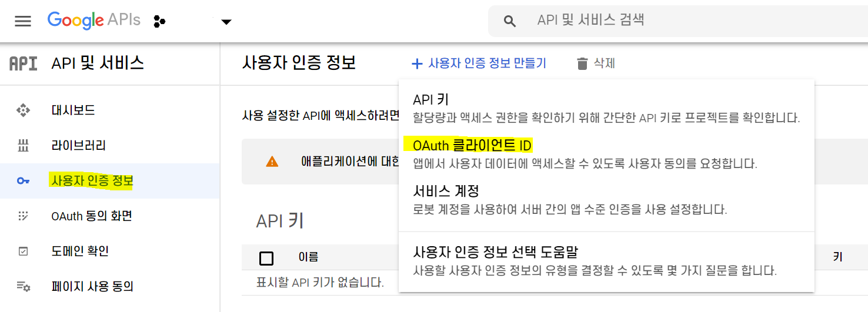Focus the API 및 서비스 검색 field
The width and height of the screenshot is (868, 312).
(x=677, y=21)
